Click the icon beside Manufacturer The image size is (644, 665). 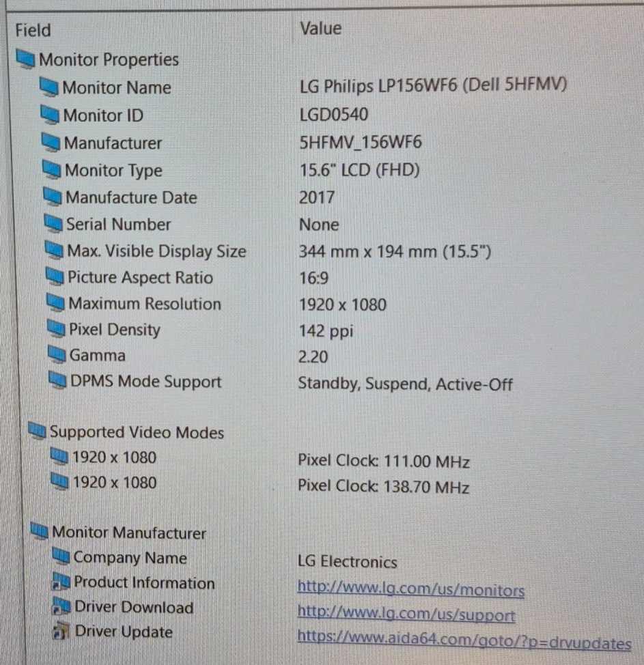pyautogui.click(x=51, y=143)
